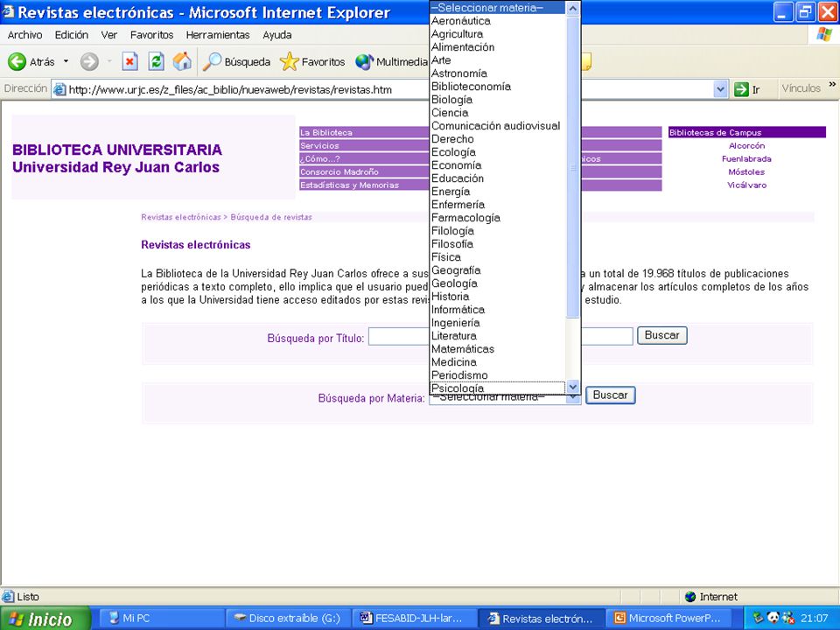Switch to Disco extraíble (G:) taskbar window

click(288, 619)
